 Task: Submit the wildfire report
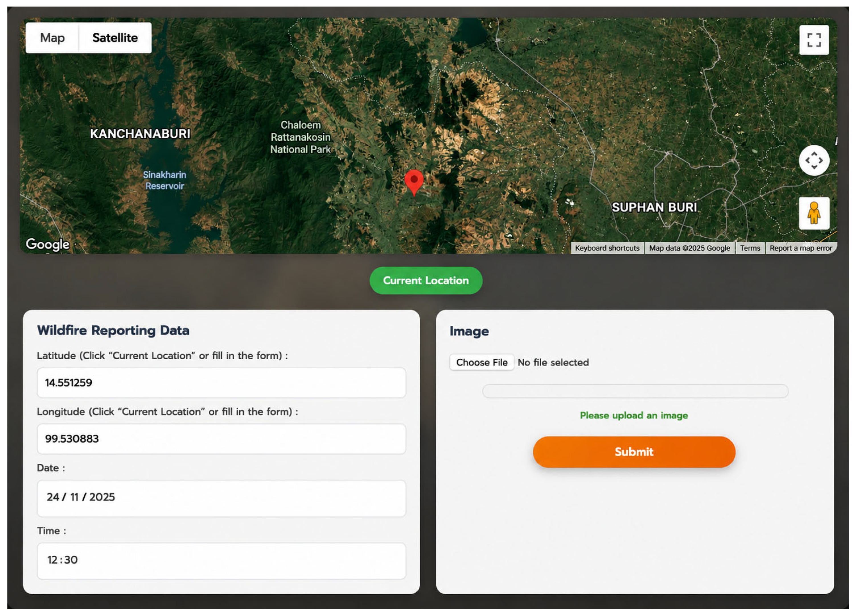634,452
